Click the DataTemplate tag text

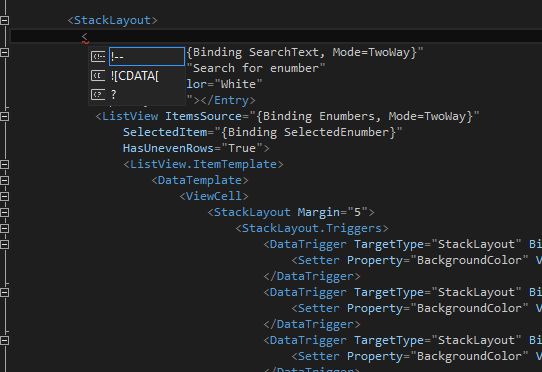coord(200,180)
